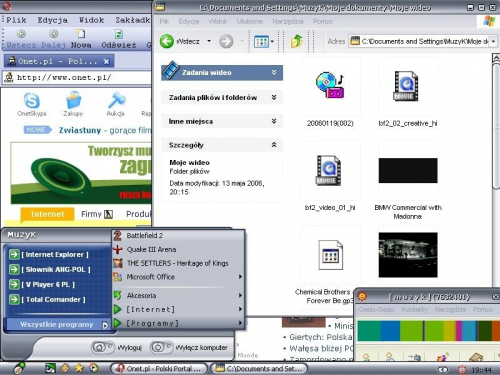Click browser Nowa new page icon

click(x=80, y=34)
